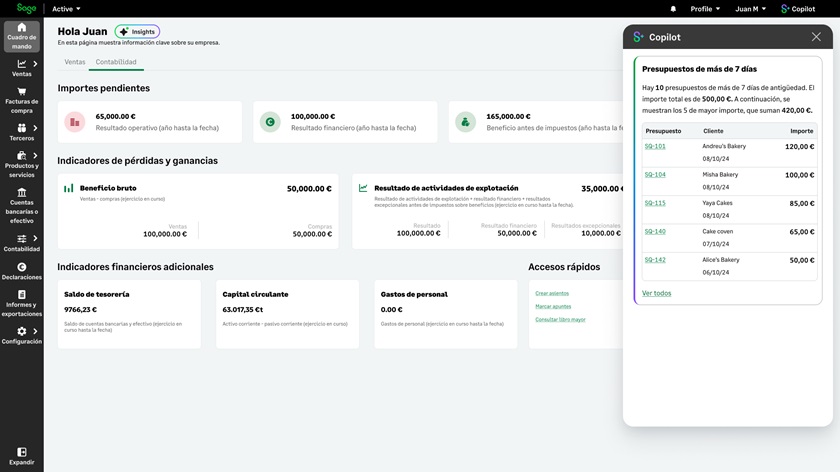Screen dimensions: 840x472
Task: Open Terceros people icon in sidebar
Action: tap(21, 128)
